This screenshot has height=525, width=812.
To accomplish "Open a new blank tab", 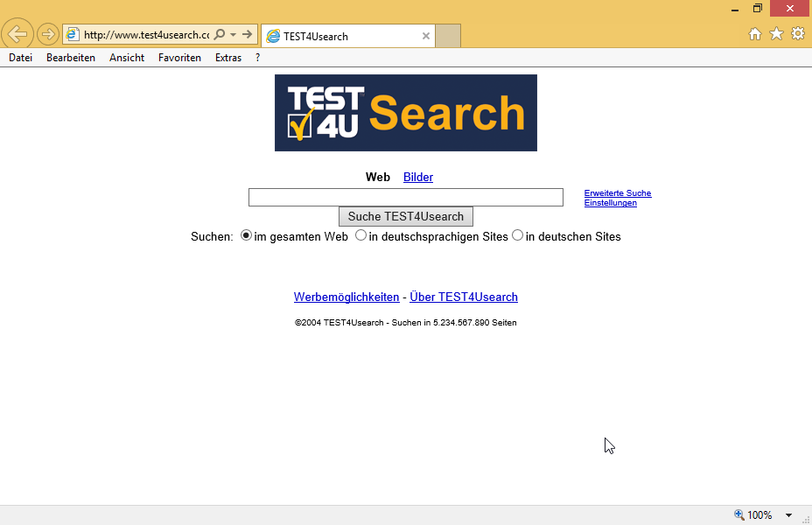I will click(448, 36).
